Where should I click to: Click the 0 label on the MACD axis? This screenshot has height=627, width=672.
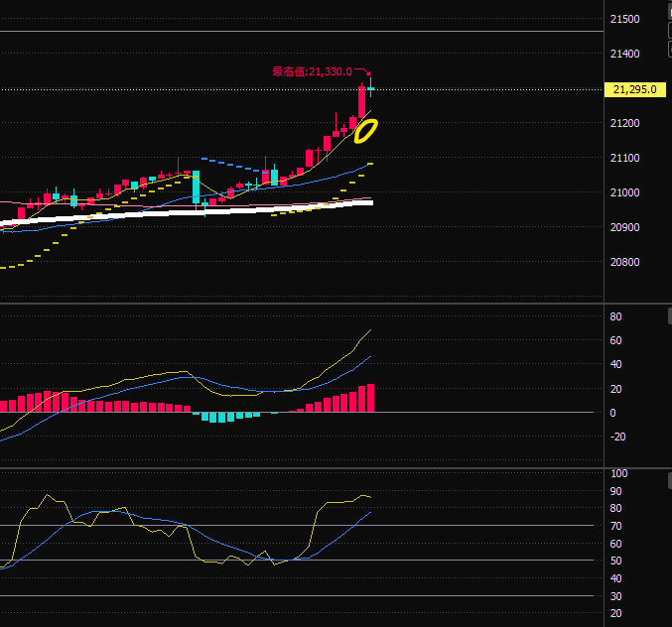tap(612, 413)
